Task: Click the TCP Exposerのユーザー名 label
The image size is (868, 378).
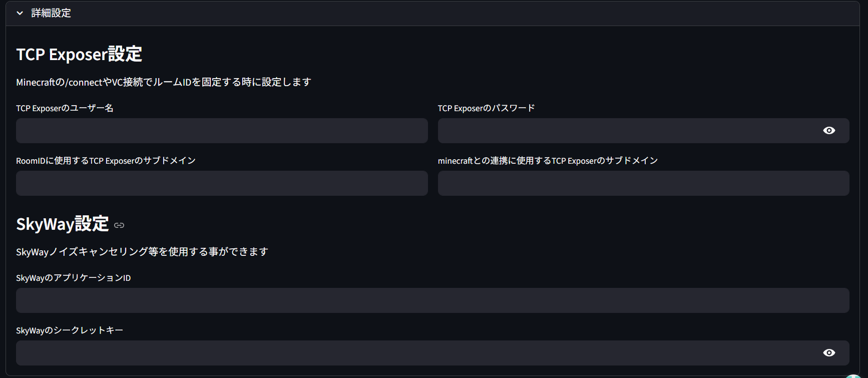Action: [65, 108]
